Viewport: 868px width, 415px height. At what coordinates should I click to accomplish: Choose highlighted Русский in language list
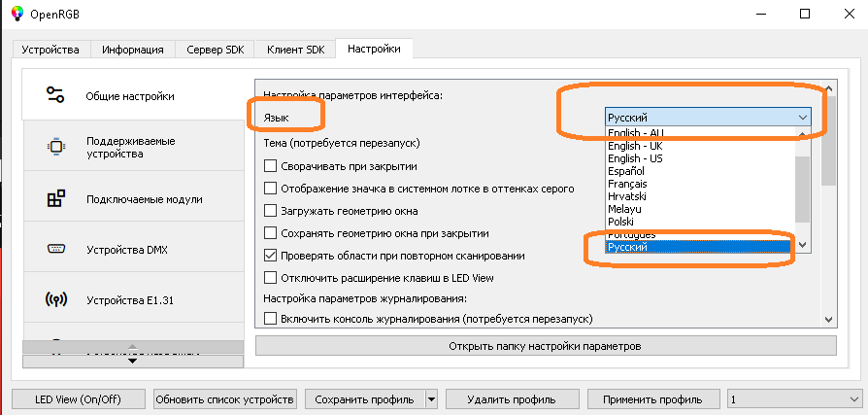(x=700, y=247)
